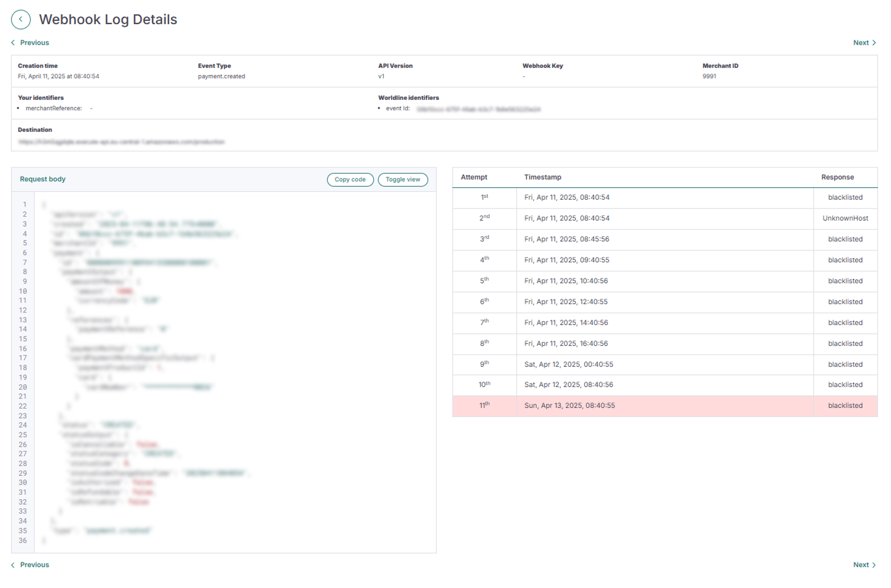Screen dimensions: 891x588
Task: Click the chevron next to the bottom Previous link
Action: tap(13, 564)
